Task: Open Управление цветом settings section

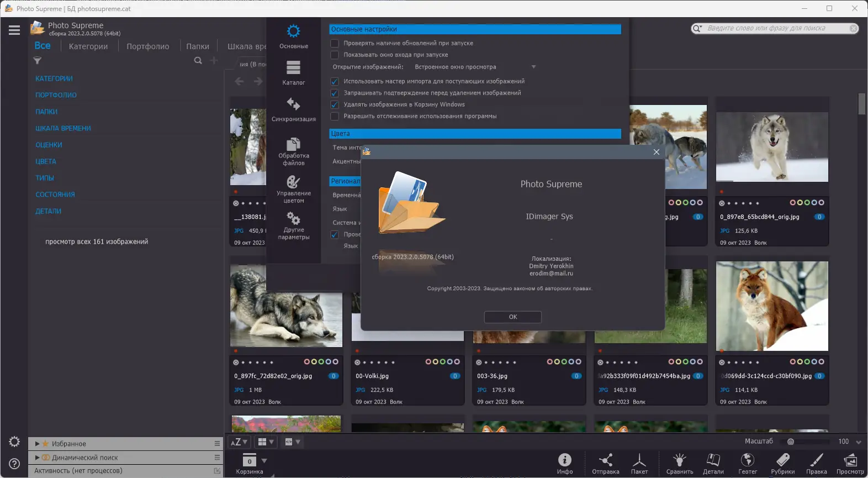Action: 294,190
